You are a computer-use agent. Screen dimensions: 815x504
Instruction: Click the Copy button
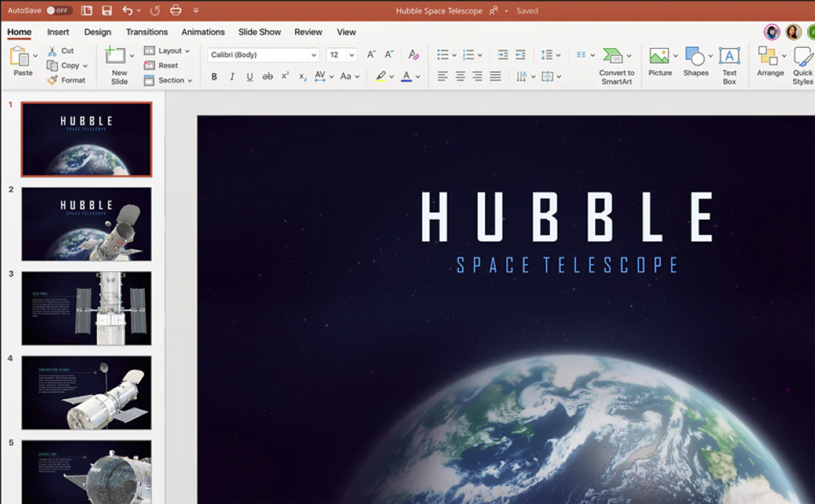64,65
